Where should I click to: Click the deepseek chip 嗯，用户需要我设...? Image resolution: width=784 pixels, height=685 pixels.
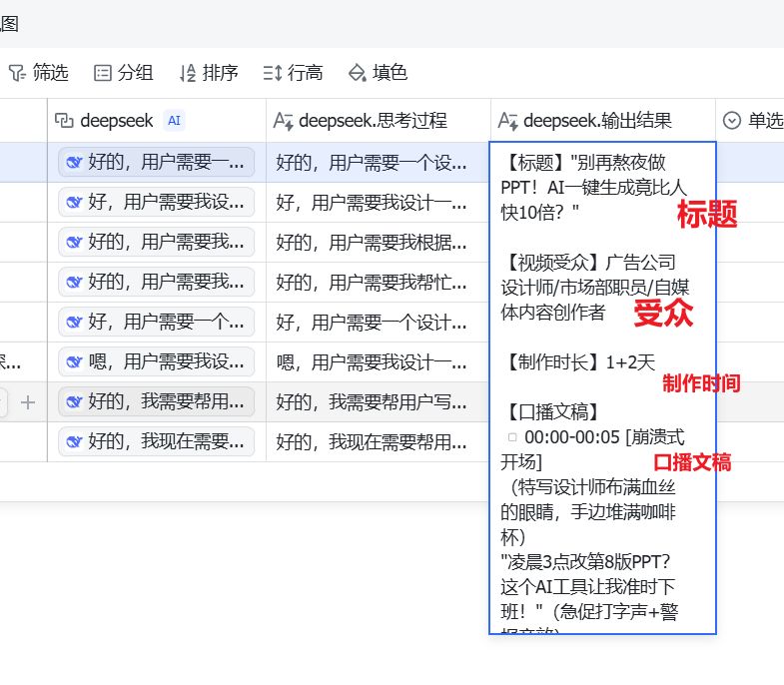(x=157, y=362)
